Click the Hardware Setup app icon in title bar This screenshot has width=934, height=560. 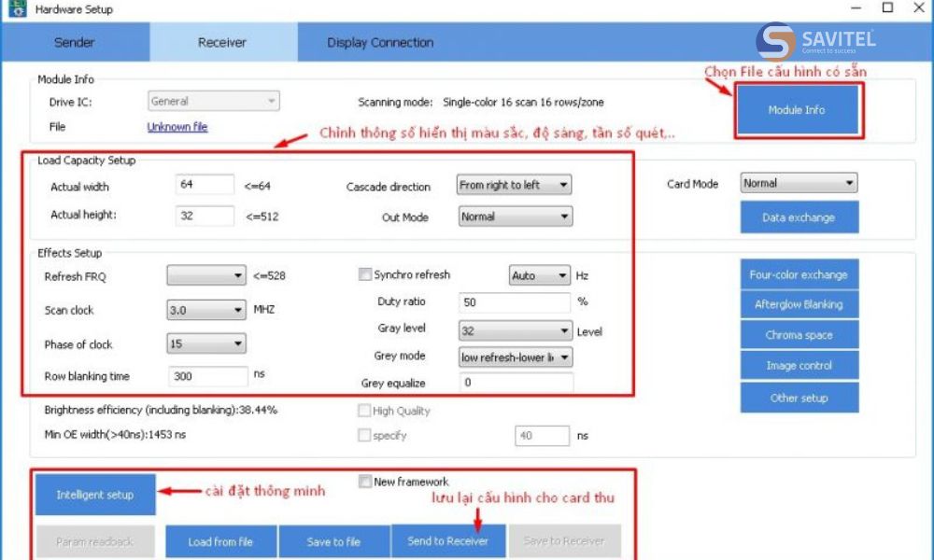16,8
